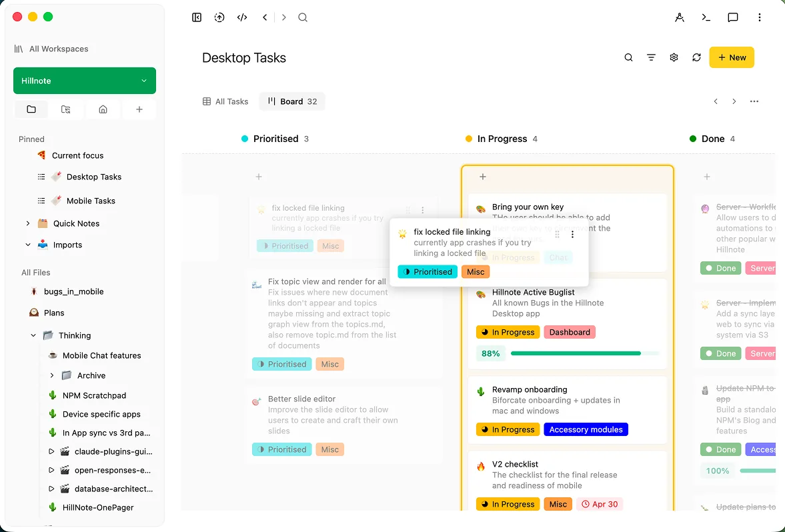The image size is (785, 532).
Task: Collapse the Imports folder
Action: pyautogui.click(x=28, y=245)
